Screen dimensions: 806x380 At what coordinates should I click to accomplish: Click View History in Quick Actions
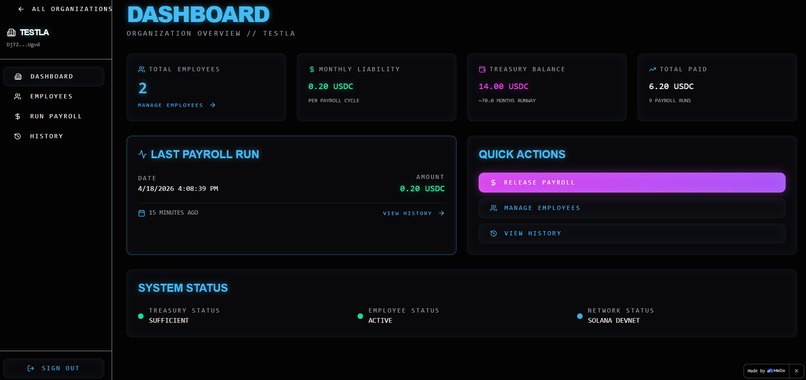[632, 233]
